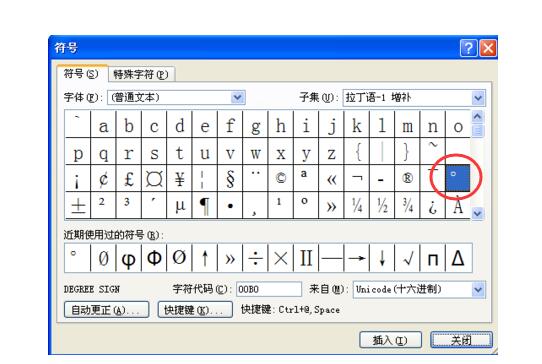Select the micro µ symbol
Image resolution: width=542 pixels, height=364 pixels.
179,205
